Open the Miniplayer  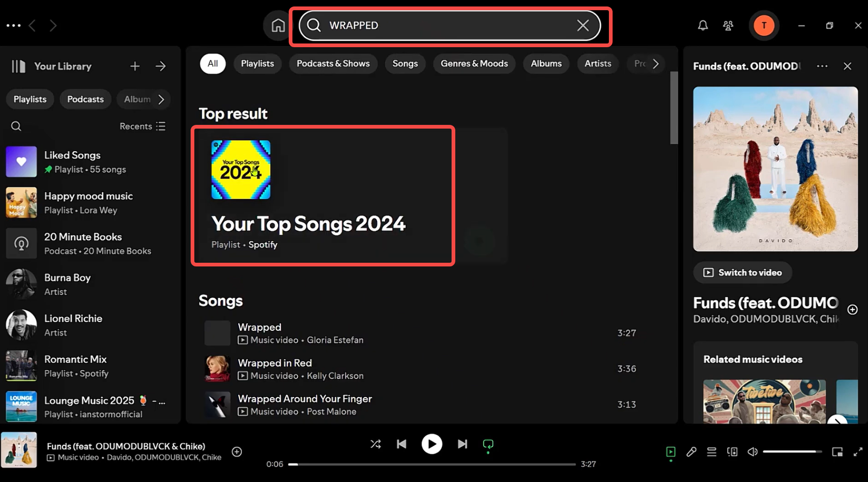click(837, 452)
